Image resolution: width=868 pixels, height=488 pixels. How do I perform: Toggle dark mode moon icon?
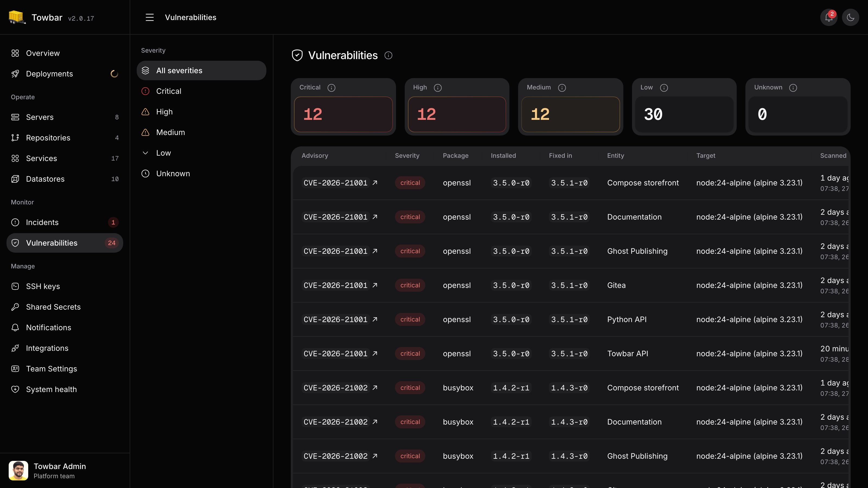(x=850, y=18)
